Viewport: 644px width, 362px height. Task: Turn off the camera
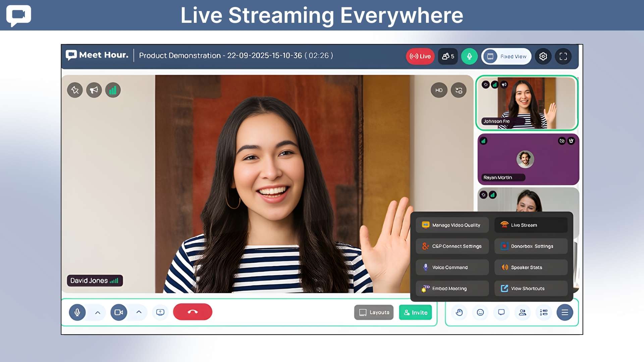click(119, 312)
